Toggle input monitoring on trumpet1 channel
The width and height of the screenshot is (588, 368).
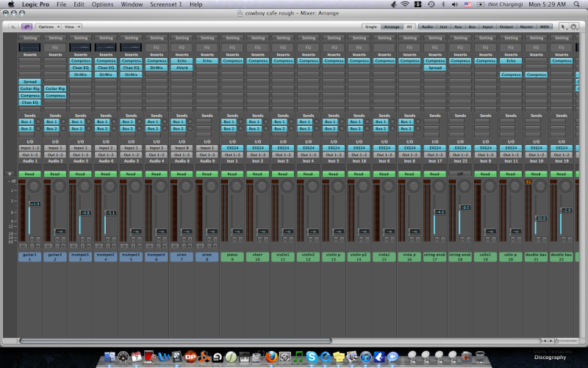point(82,246)
